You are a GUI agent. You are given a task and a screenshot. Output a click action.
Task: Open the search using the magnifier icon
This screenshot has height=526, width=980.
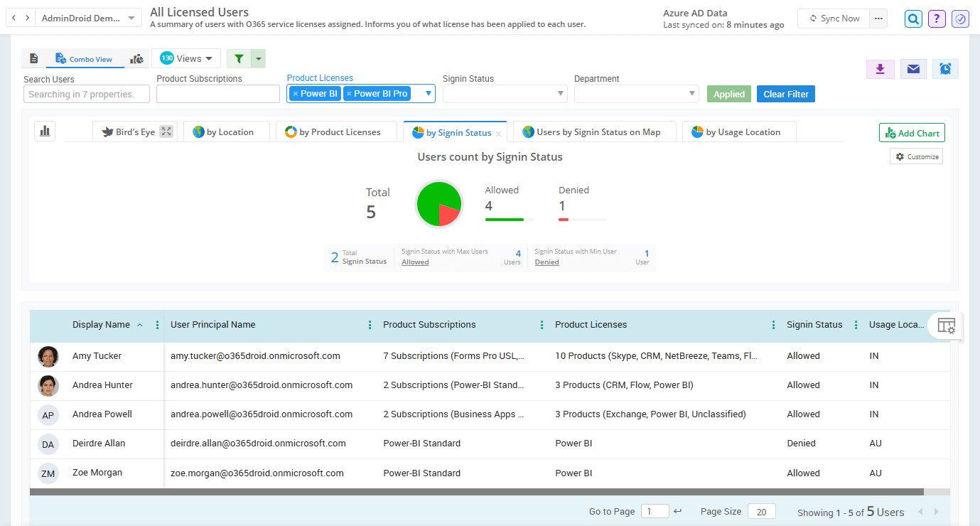pyautogui.click(x=912, y=18)
